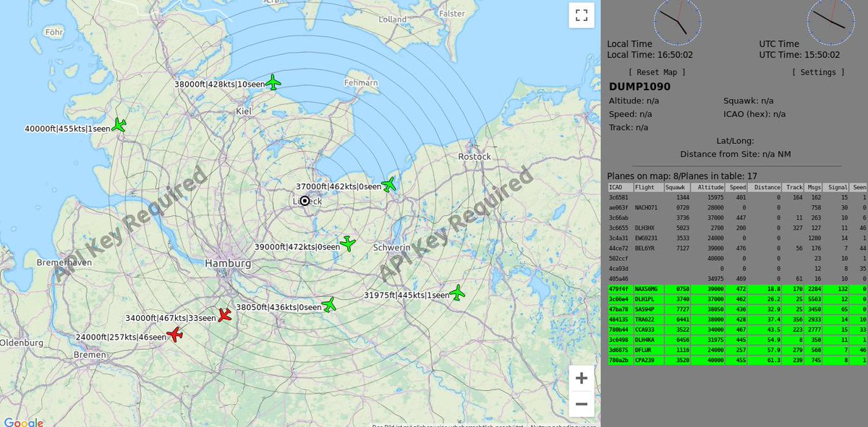Click the Rostock city label on map
868x427 pixels.
(475, 157)
